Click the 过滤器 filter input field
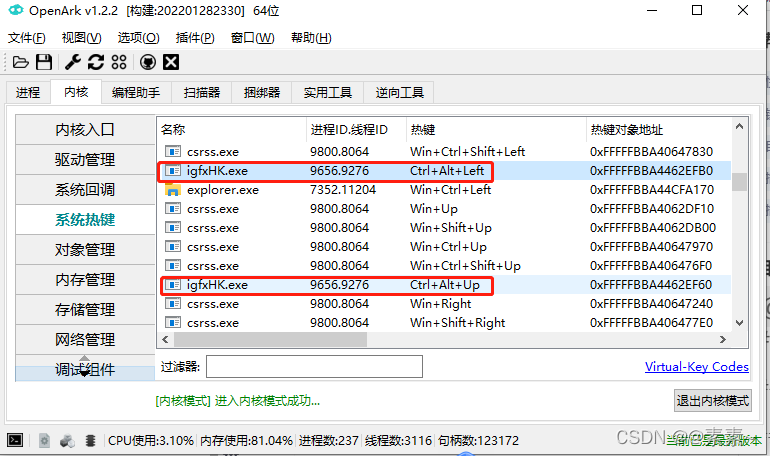 click(x=314, y=367)
